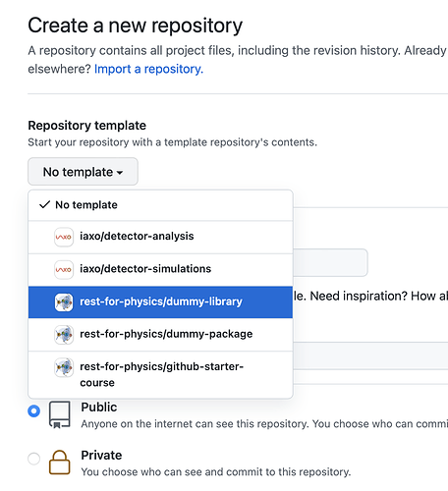This screenshot has width=448, height=491.
Task: Click the REST avatar beside dummy-package
Action: (64, 335)
